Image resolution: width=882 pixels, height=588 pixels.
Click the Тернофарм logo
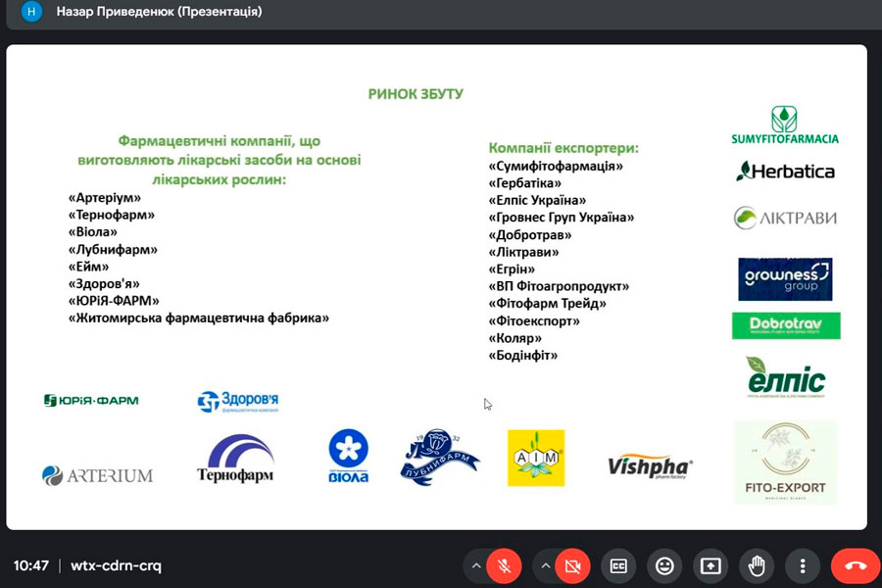click(235, 458)
